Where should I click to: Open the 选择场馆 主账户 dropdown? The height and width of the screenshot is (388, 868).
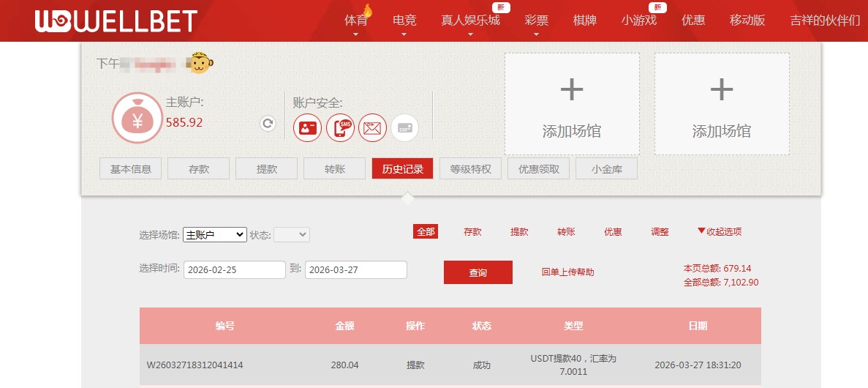215,234
